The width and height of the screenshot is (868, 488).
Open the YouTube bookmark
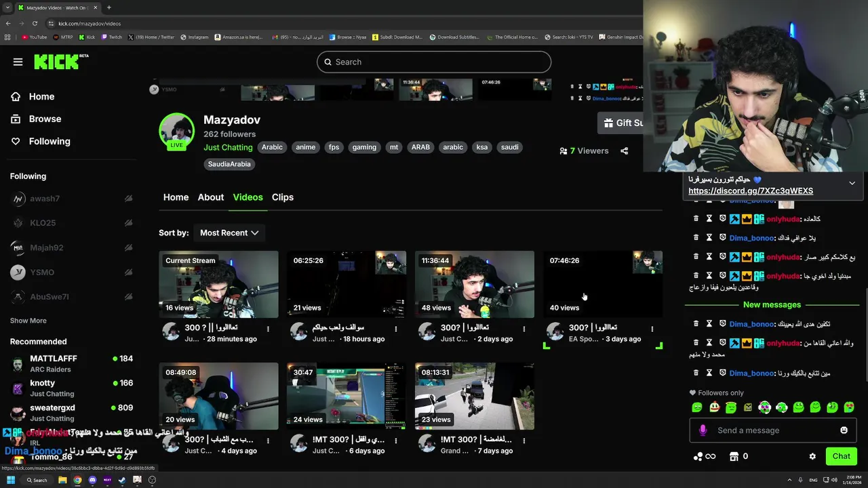[x=34, y=37]
